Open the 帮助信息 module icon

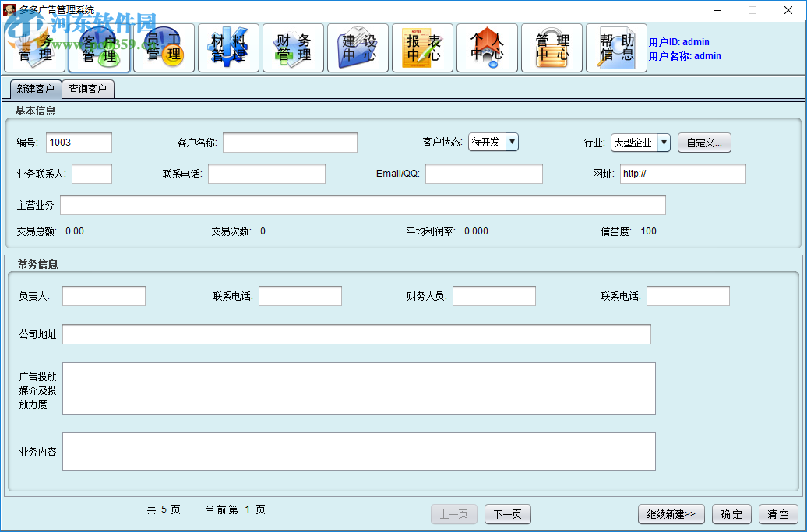(616, 48)
